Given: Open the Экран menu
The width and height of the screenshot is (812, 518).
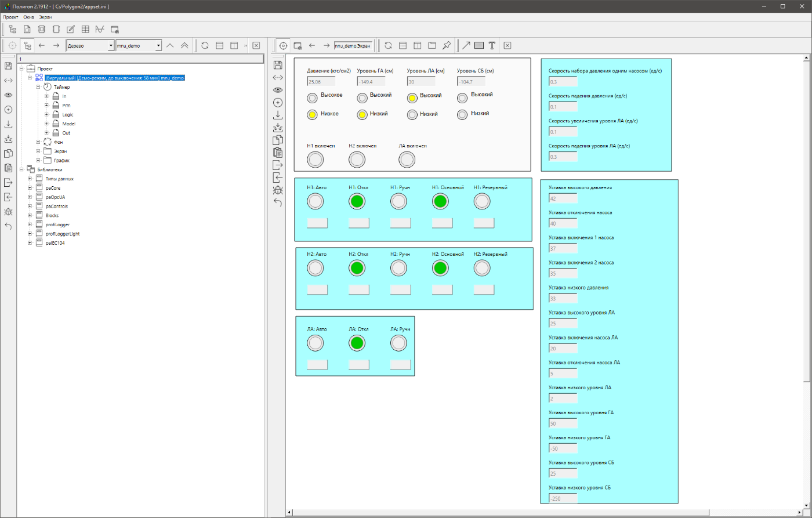Looking at the screenshot, I should 45,17.
